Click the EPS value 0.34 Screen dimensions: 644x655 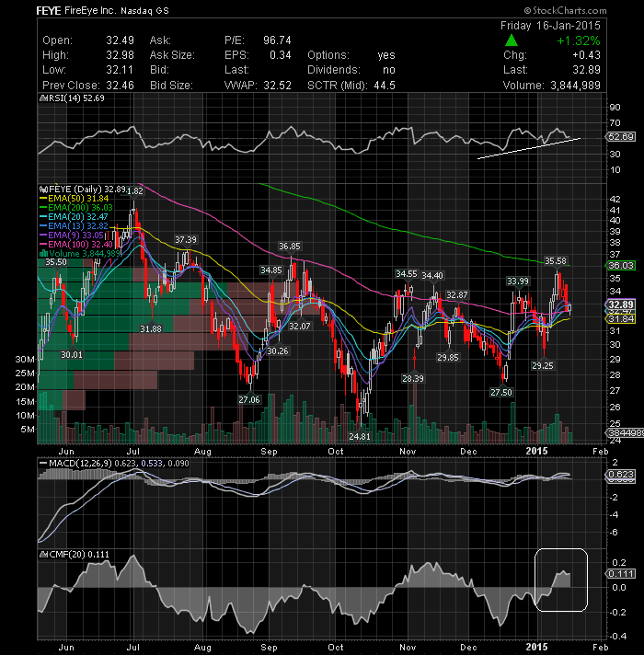tap(281, 55)
